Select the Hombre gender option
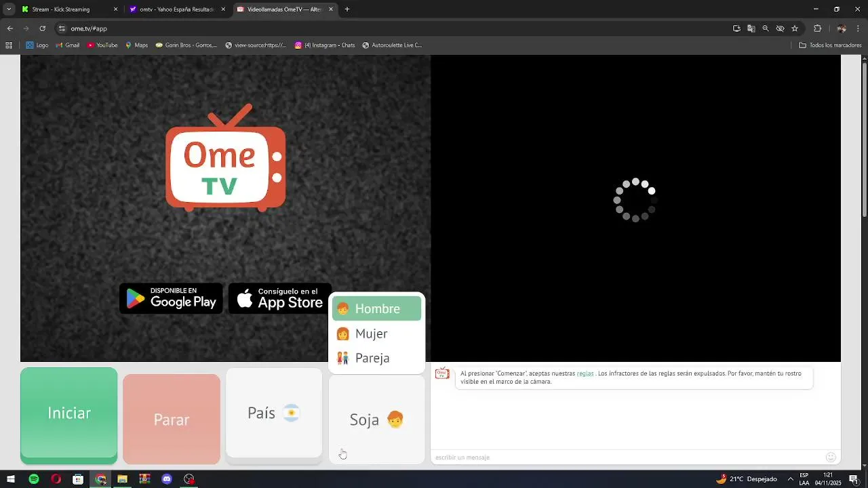Image resolution: width=868 pixels, height=488 pixels. coord(376,308)
